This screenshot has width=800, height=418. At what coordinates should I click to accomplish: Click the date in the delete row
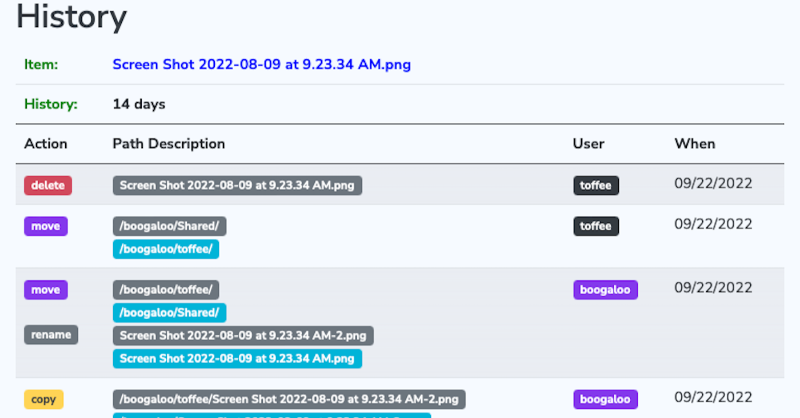[713, 183]
